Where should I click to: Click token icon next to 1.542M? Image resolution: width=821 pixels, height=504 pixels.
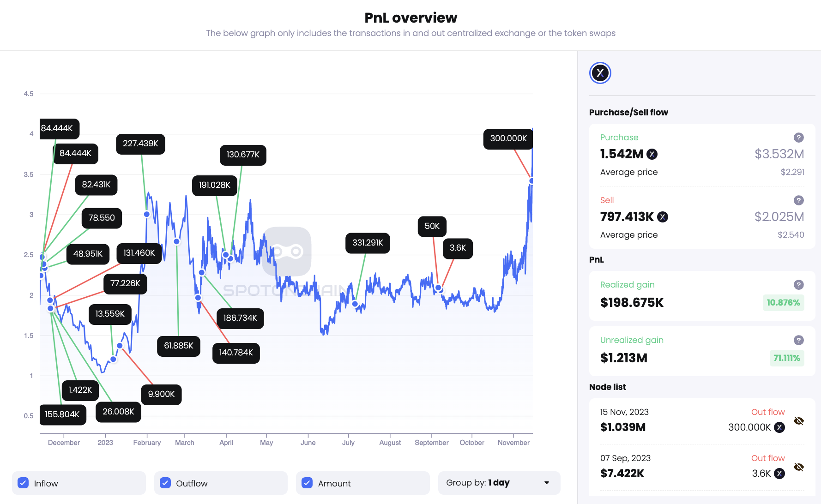pos(652,154)
